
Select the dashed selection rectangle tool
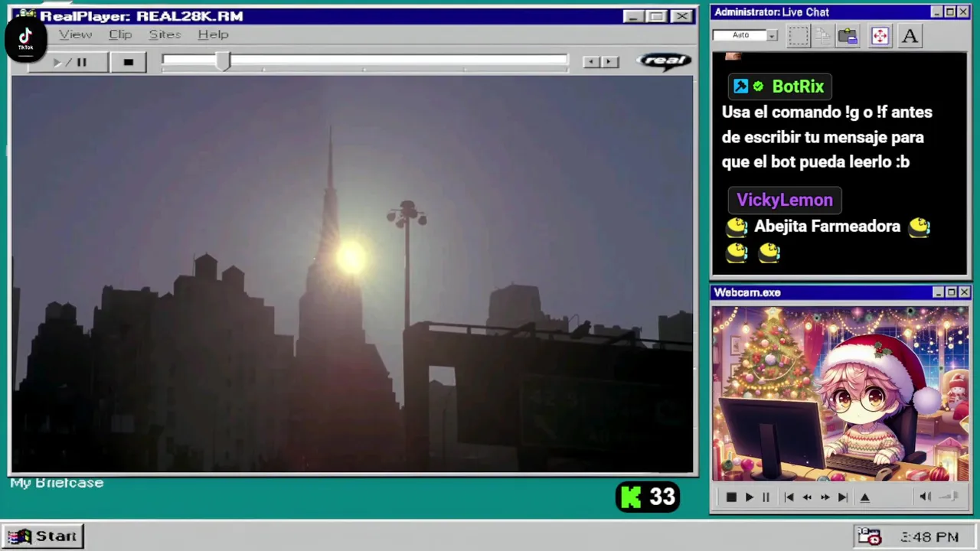tap(798, 36)
